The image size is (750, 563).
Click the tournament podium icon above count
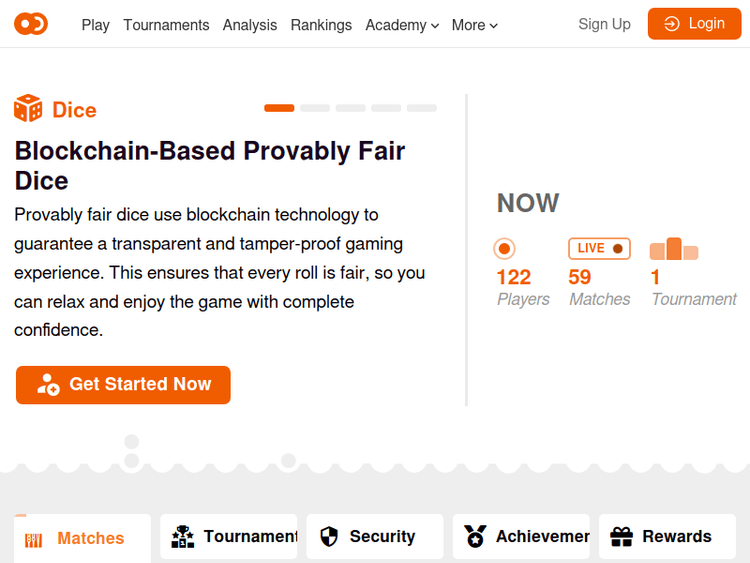coord(674,249)
